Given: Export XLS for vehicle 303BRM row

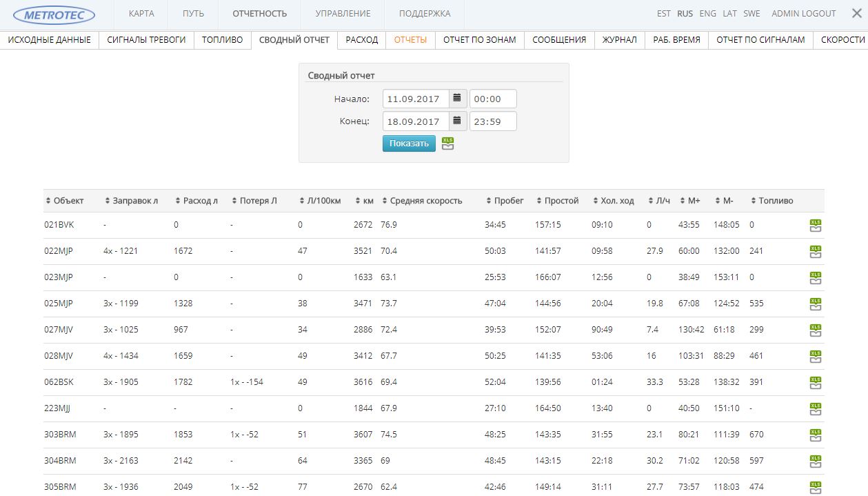Looking at the screenshot, I should (816, 435).
